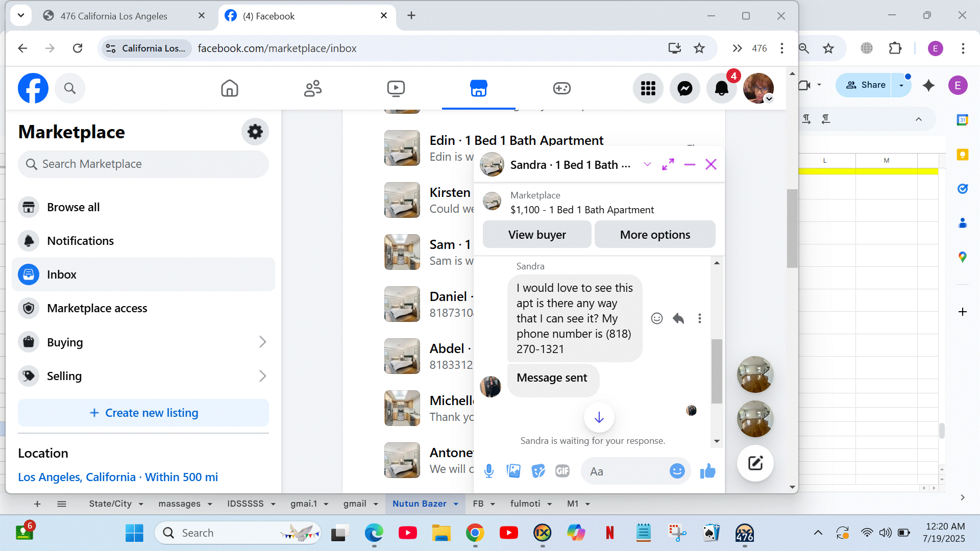The image size is (980, 551).
Task: Open Sandra chat settings chevron
Action: 647,164
